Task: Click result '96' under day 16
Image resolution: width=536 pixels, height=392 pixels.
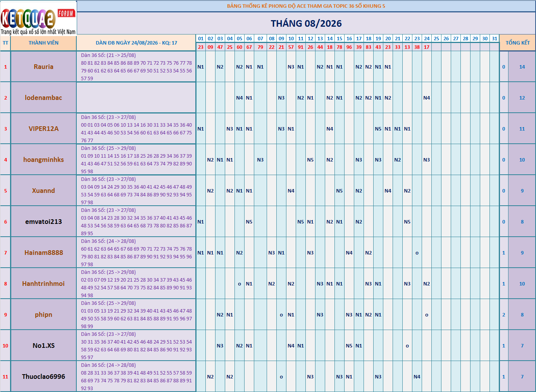Action: click(x=349, y=47)
